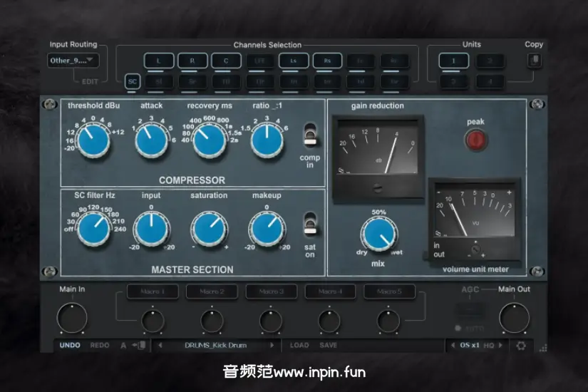Click the Macro 5 label button
Viewport: 588px width, 392px height.
[x=390, y=292]
